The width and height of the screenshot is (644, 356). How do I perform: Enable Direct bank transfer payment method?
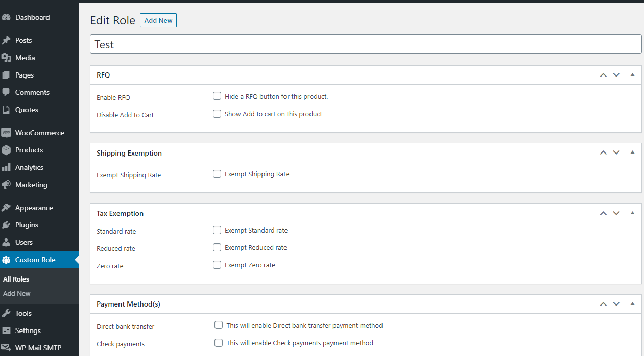click(x=219, y=325)
